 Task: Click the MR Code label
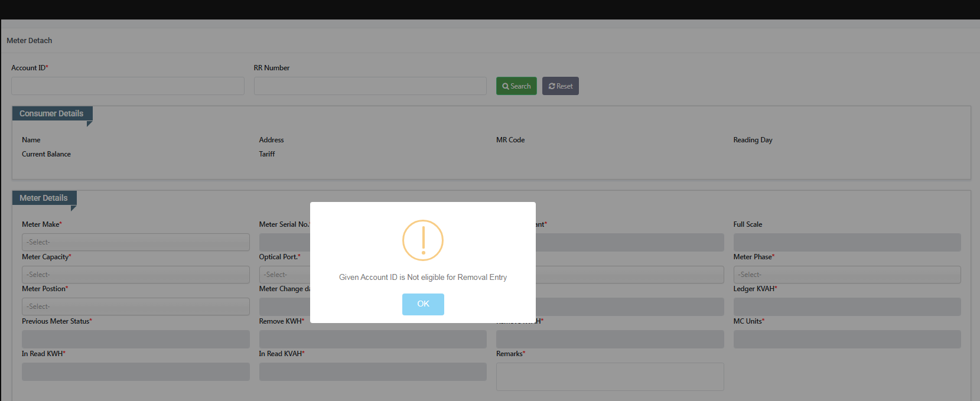(x=510, y=140)
